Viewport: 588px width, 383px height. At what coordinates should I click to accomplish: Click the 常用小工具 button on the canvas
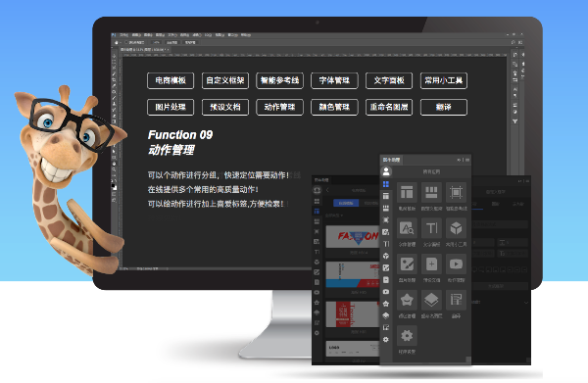pos(444,80)
